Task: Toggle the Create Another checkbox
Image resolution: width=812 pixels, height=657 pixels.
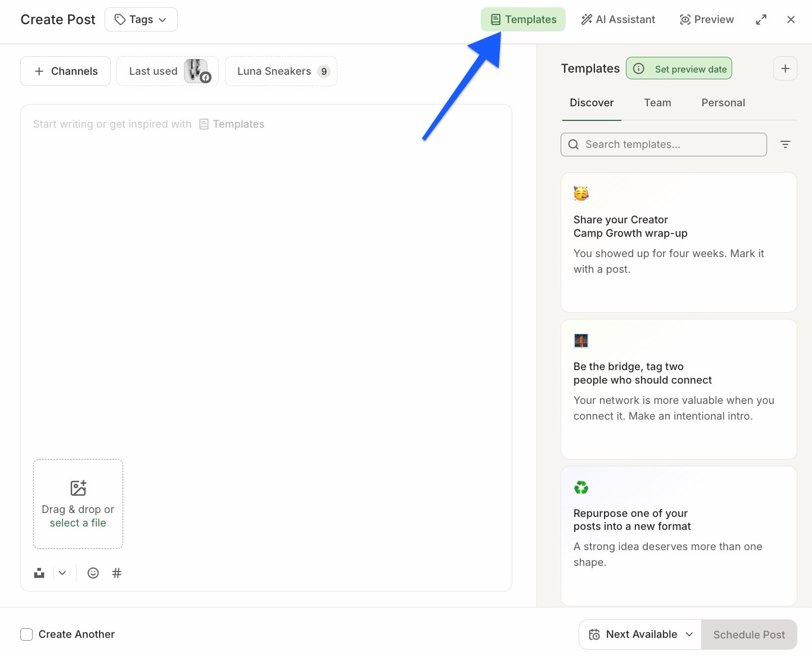Action: click(26, 634)
